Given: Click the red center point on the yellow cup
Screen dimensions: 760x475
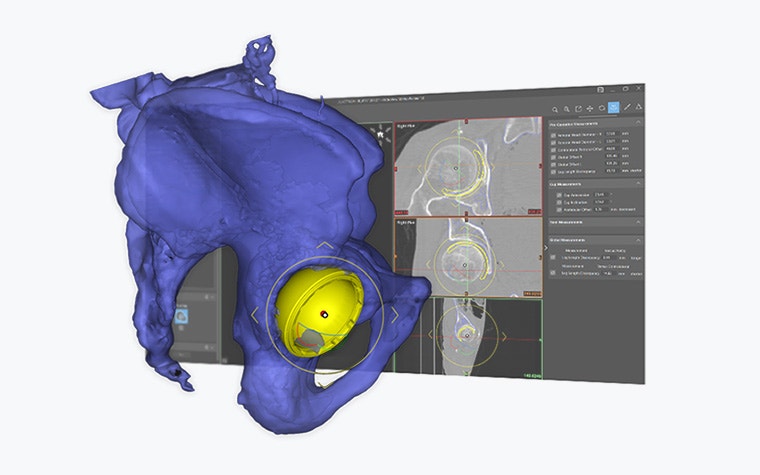Looking at the screenshot, I should click(x=324, y=314).
